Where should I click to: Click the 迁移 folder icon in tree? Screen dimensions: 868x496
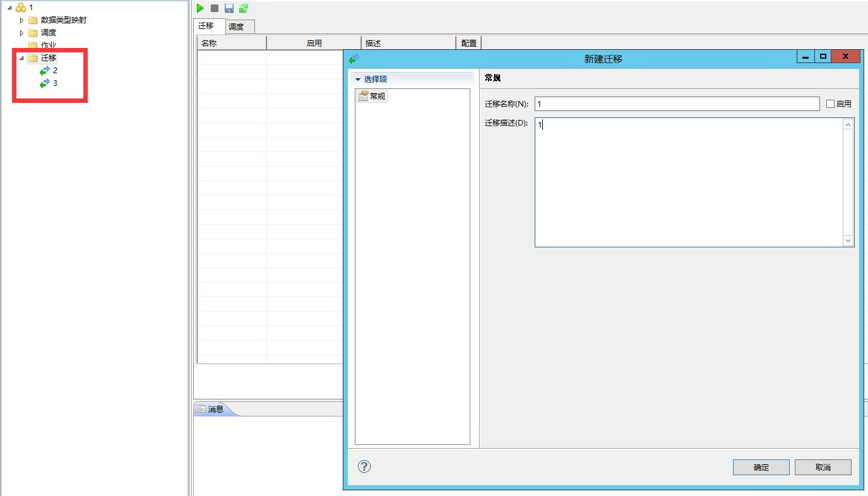pyautogui.click(x=33, y=58)
